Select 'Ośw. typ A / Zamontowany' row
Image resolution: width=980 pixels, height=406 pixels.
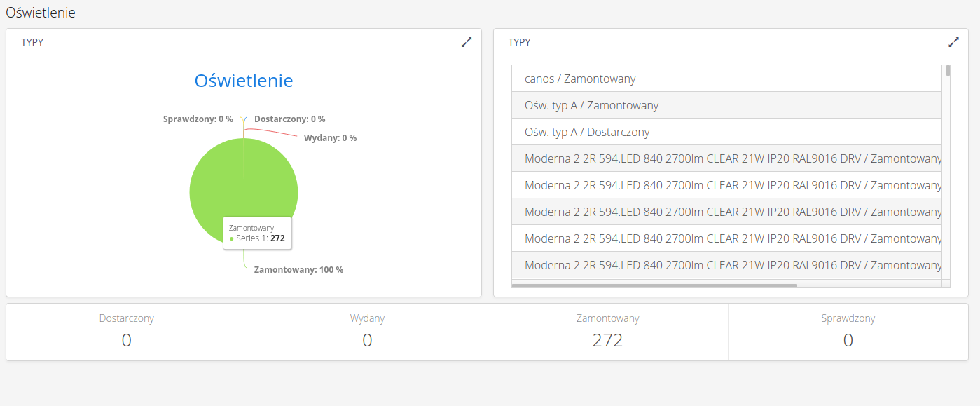click(x=726, y=105)
